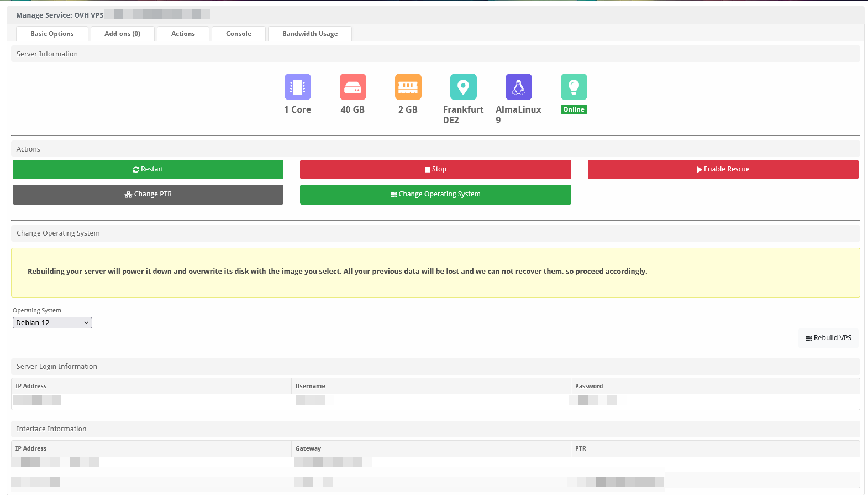Image resolution: width=868 pixels, height=501 pixels.
Task: Click the Interface Information heading
Action: point(51,429)
